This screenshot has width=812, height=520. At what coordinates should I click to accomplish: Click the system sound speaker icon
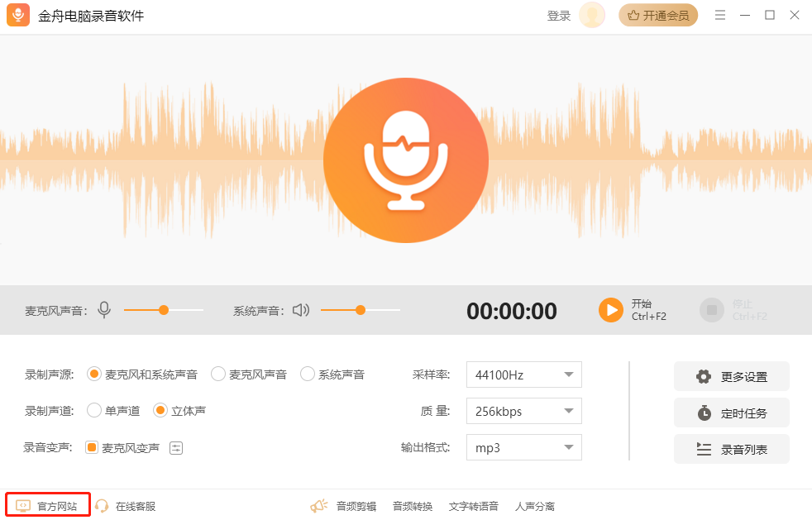point(300,309)
